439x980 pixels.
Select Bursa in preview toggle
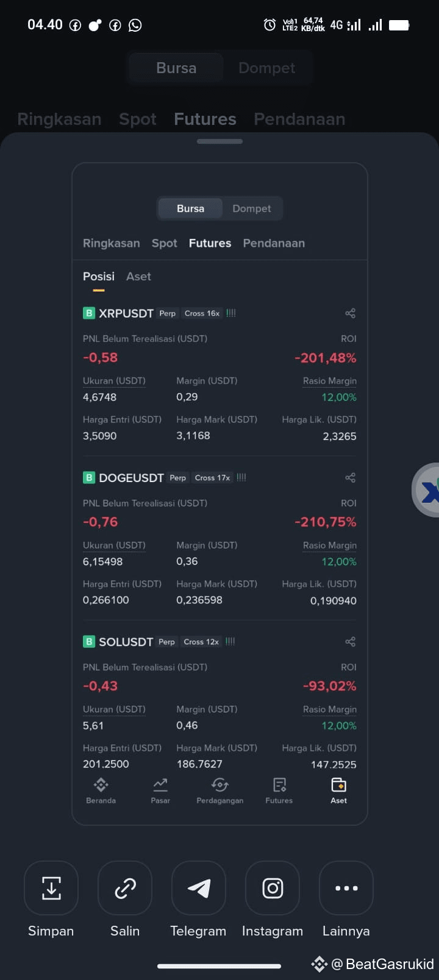[x=190, y=208]
